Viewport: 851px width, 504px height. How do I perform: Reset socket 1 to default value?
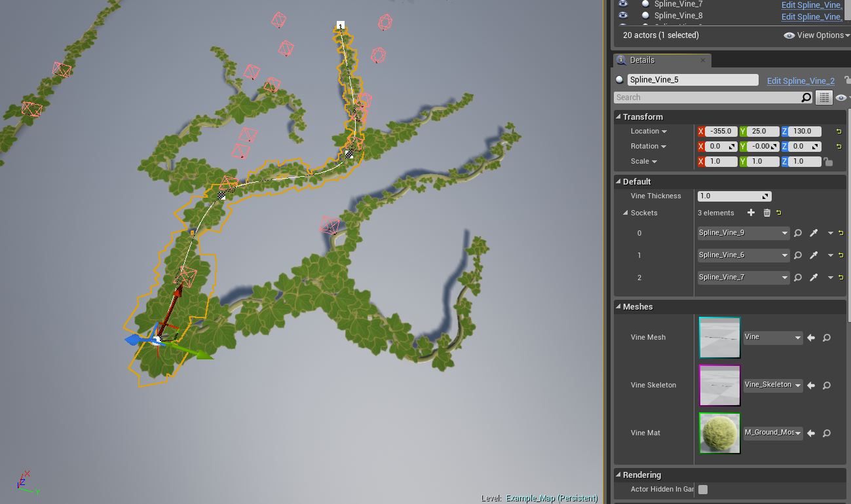click(841, 255)
